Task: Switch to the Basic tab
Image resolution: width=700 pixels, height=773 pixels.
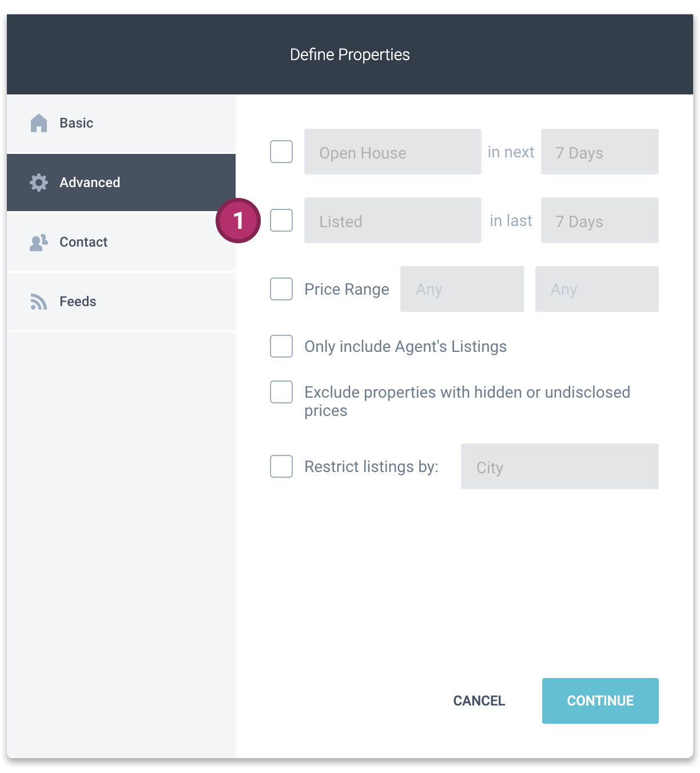Action: pos(121,123)
